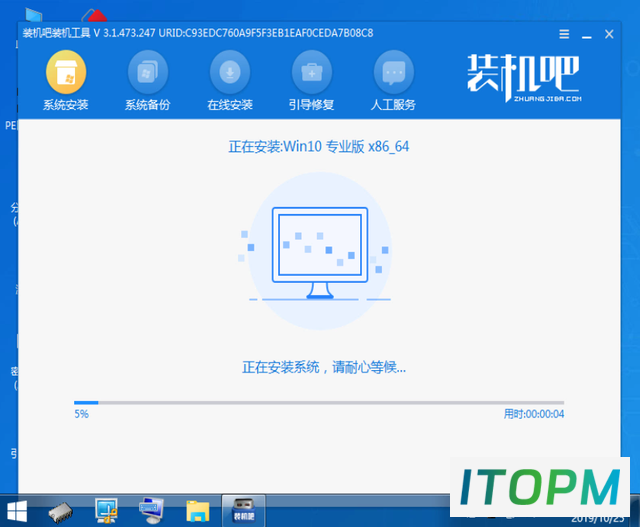Open File Explorer from the taskbar

[x=198, y=511]
